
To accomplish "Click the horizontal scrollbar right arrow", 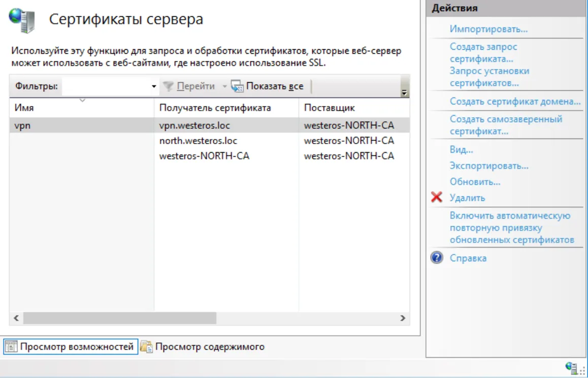I will (403, 318).
